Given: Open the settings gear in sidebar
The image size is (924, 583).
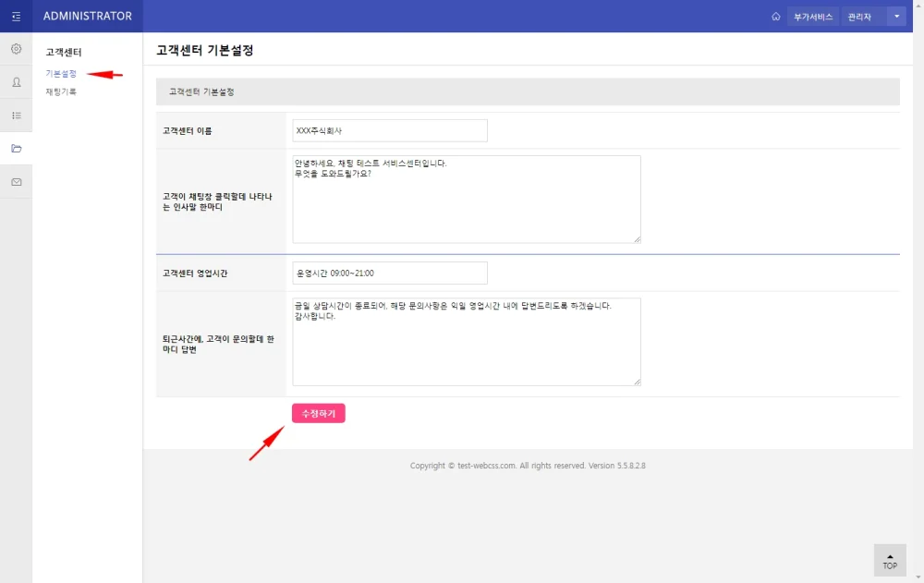Looking at the screenshot, I should [17, 49].
